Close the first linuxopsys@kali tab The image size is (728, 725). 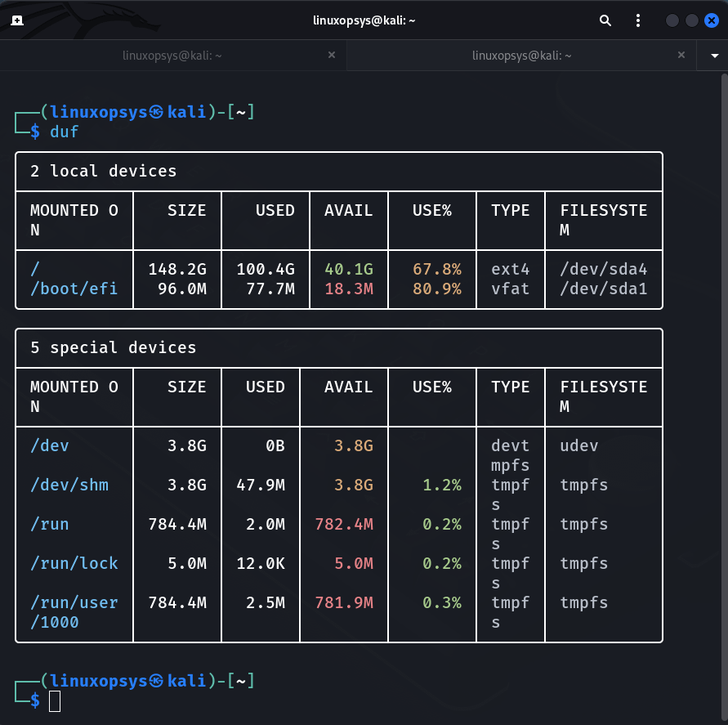coord(332,55)
